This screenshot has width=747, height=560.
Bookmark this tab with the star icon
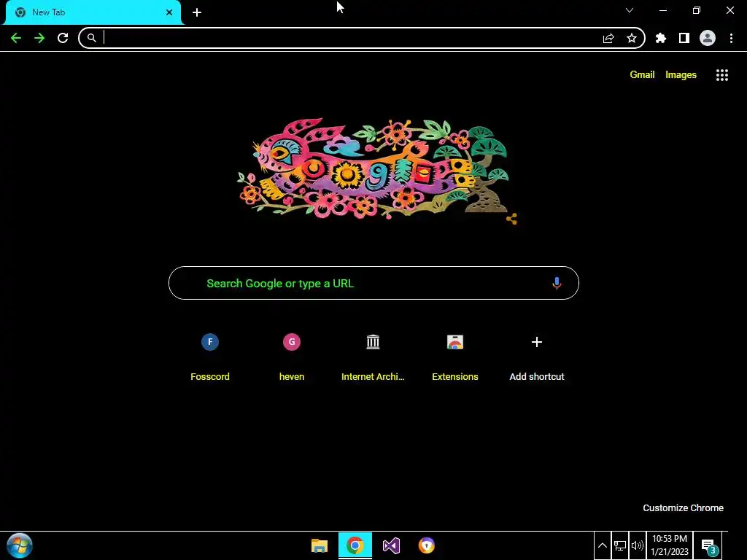click(632, 38)
